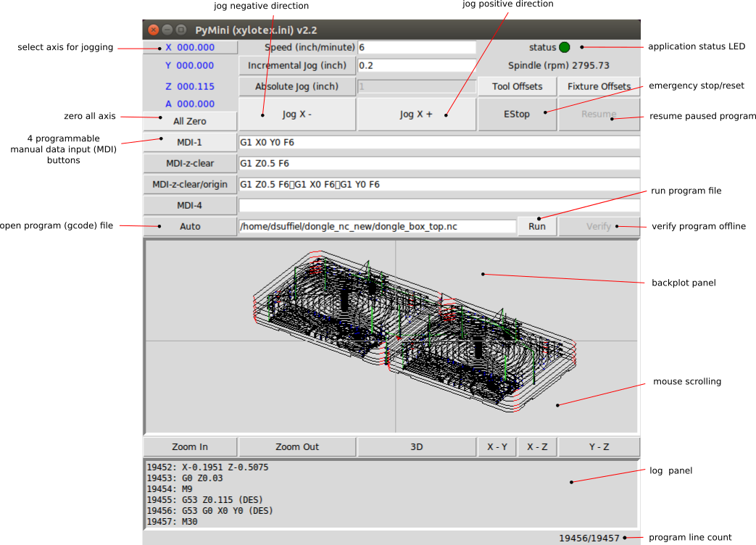Execute the MDI-z-clear button
Viewport: 756px width, 545px height.
190,163
